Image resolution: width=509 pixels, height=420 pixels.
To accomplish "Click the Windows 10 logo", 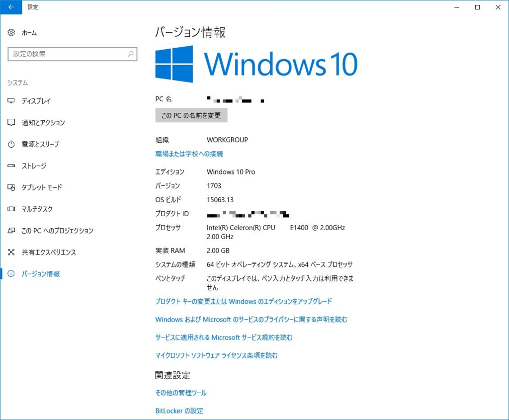I will click(x=256, y=64).
